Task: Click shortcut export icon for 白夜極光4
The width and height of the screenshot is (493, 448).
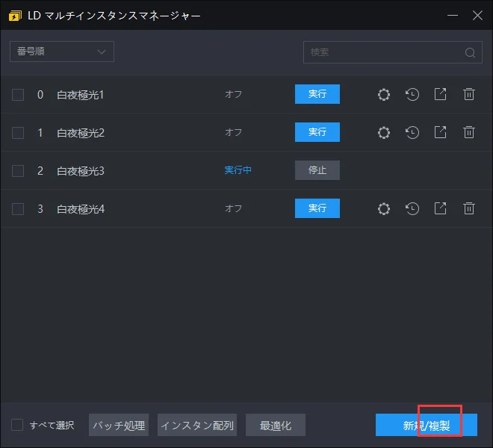Action: [440, 208]
